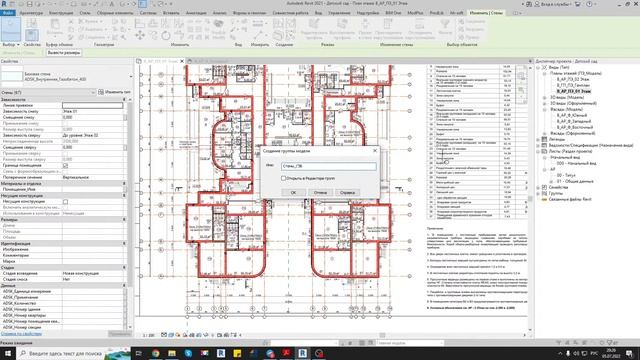Click the Вставить paste icon in ribbon
The width and height of the screenshot is (640, 360).
pos(55,27)
